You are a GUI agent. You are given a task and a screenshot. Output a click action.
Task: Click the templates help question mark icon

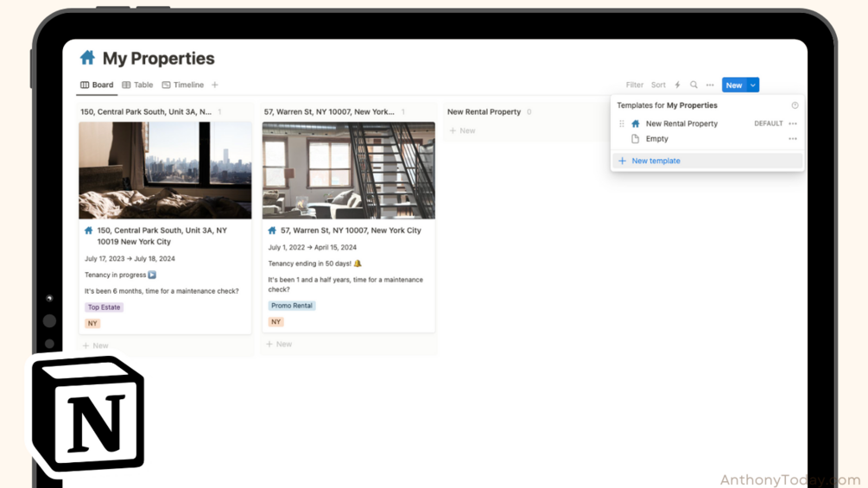[795, 105]
